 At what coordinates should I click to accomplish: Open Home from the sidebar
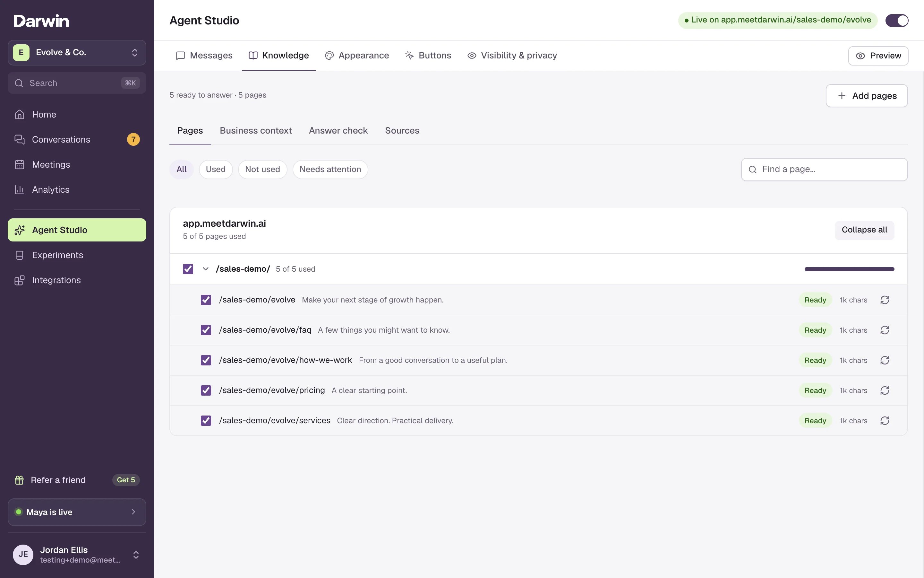point(77,114)
